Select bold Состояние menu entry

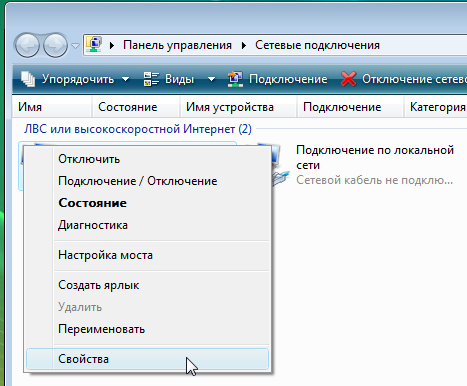click(147, 203)
